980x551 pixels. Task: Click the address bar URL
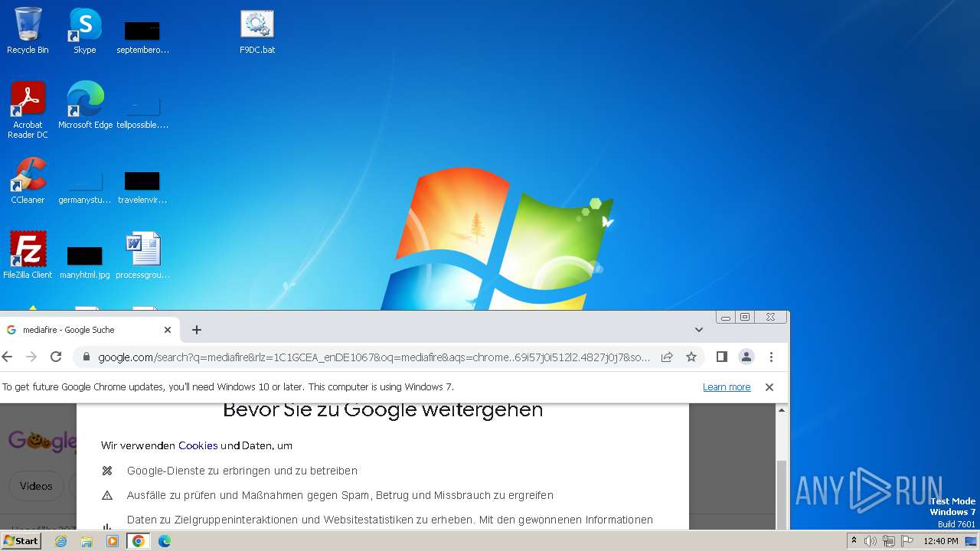click(374, 357)
